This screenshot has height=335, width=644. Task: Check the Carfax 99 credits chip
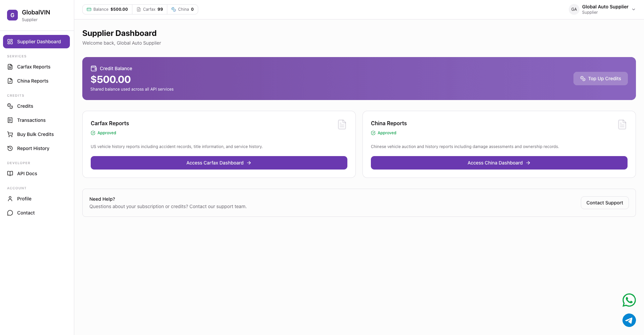tap(149, 9)
